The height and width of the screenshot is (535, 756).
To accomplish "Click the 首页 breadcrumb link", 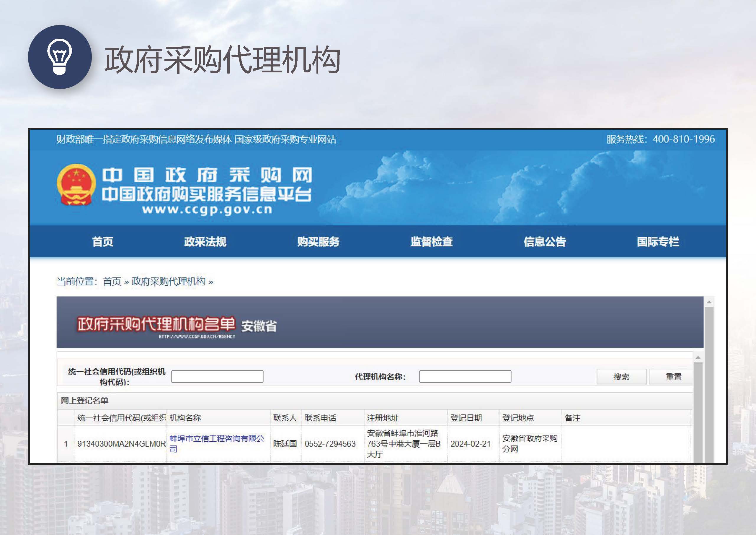I will [x=112, y=282].
